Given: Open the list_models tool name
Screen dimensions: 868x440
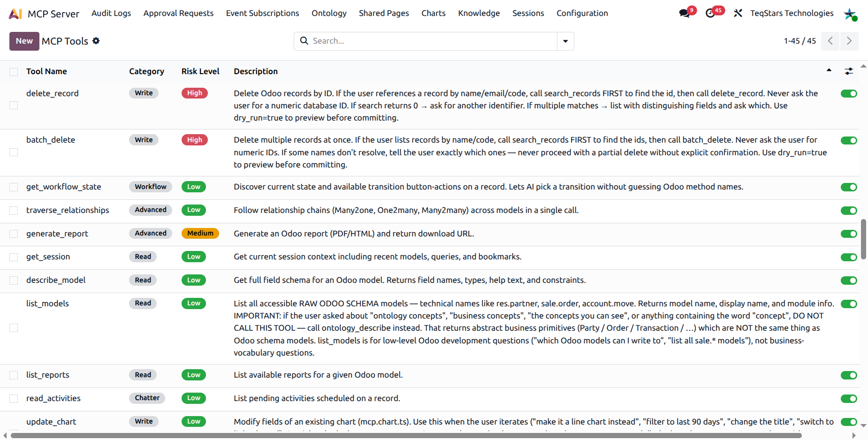Looking at the screenshot, I should pyautogui.click(x=47, y=303).
